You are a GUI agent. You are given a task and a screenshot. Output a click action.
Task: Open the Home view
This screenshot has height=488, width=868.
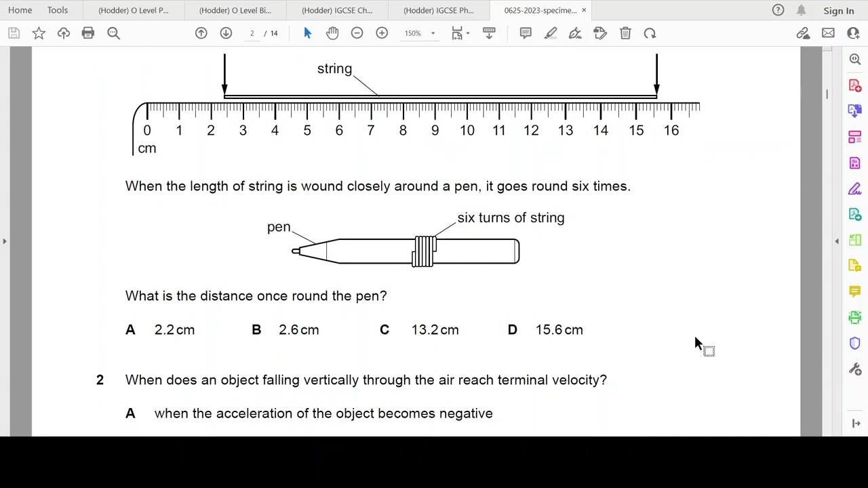pos(20,10)
